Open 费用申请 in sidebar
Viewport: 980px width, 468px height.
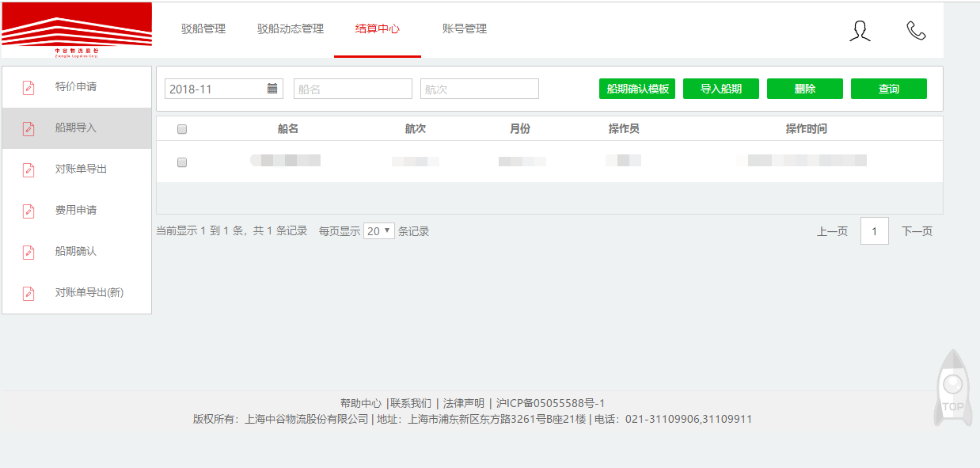[x=77, y=211]
